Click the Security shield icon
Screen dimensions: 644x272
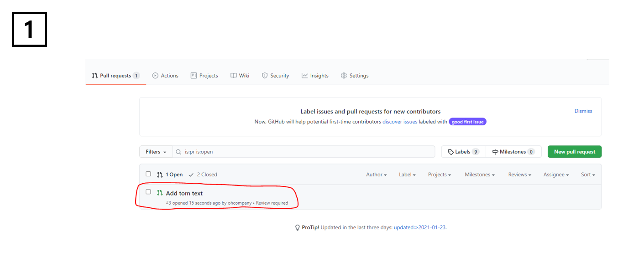click(x=265, y=76)
